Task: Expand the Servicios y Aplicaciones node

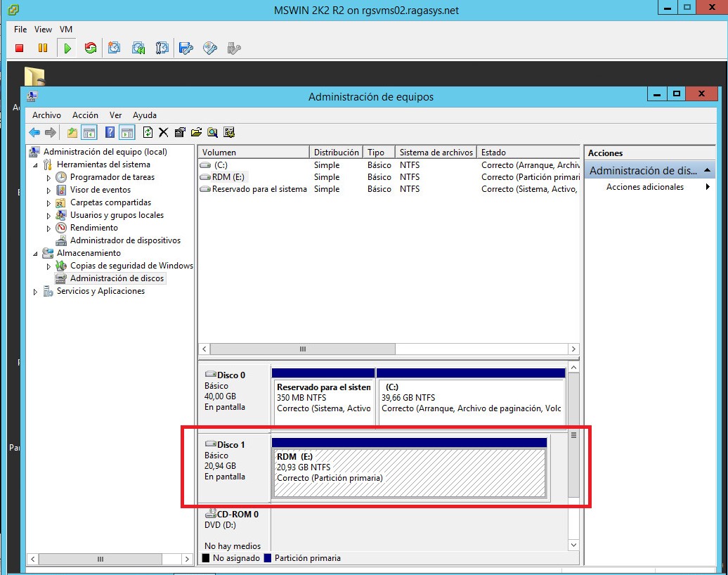Action: (35, 291)
